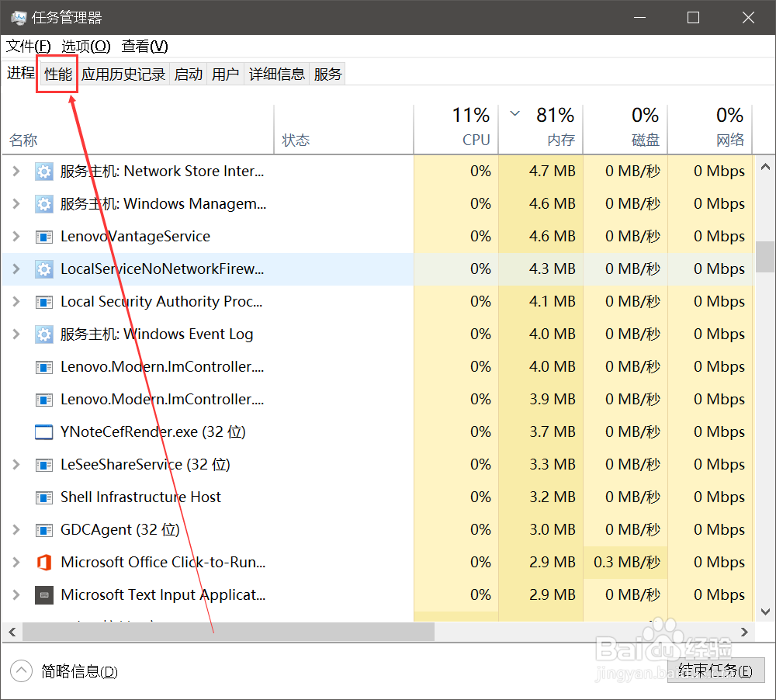Select the YNoteCefRender.exe (32 位) process name
Screen dimensions: 776x700
point(153,431)
